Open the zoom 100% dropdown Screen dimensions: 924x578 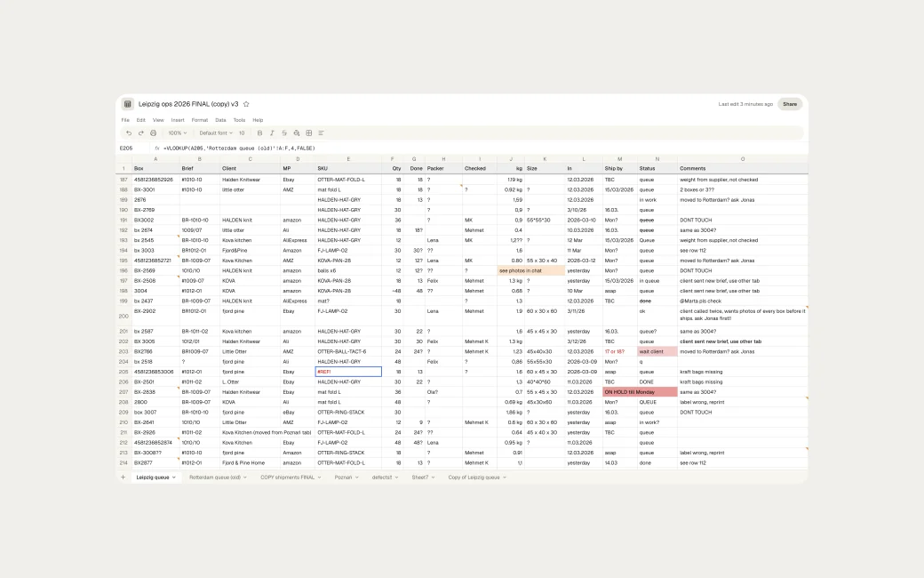(x=177, y=133)
